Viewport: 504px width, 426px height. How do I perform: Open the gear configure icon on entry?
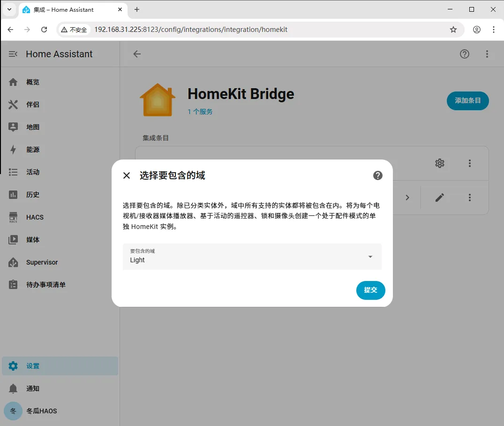tap(440, 163)
